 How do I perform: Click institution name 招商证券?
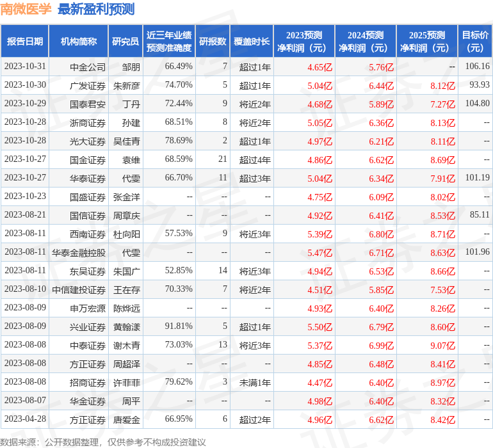click(x=88, y=382)
